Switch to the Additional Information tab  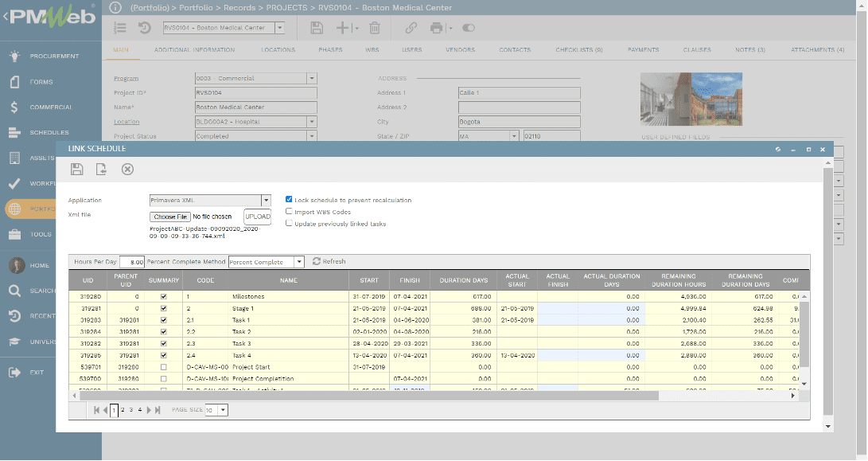pyautogui.click(x=194, y=50)
